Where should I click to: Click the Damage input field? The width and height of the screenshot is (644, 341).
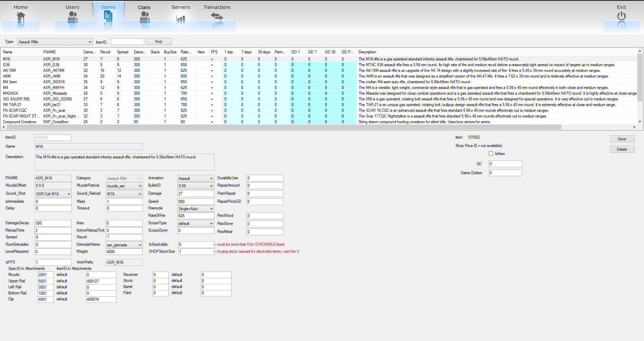click(196, 194)
